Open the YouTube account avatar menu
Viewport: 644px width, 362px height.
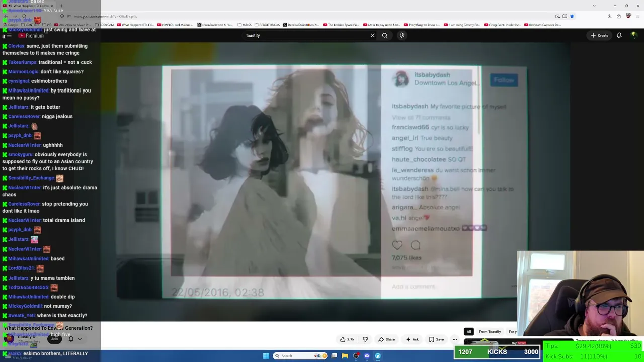click(x=634, y=35)
